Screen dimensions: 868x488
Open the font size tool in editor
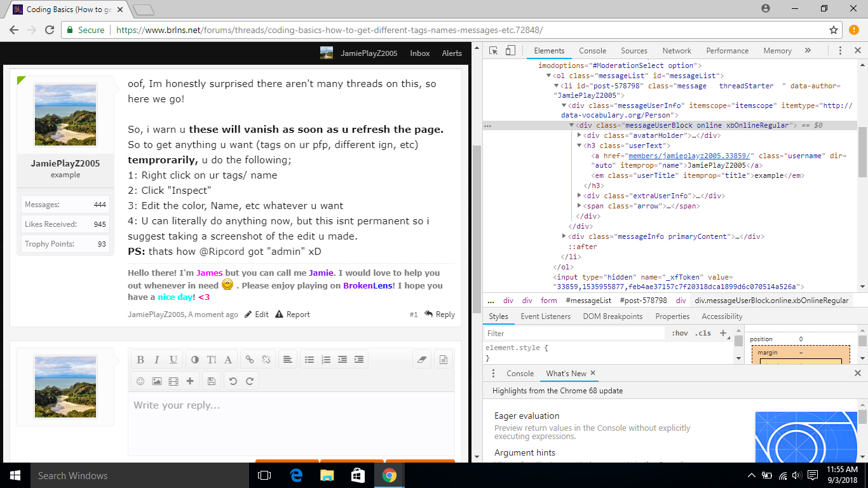(212, 360)
